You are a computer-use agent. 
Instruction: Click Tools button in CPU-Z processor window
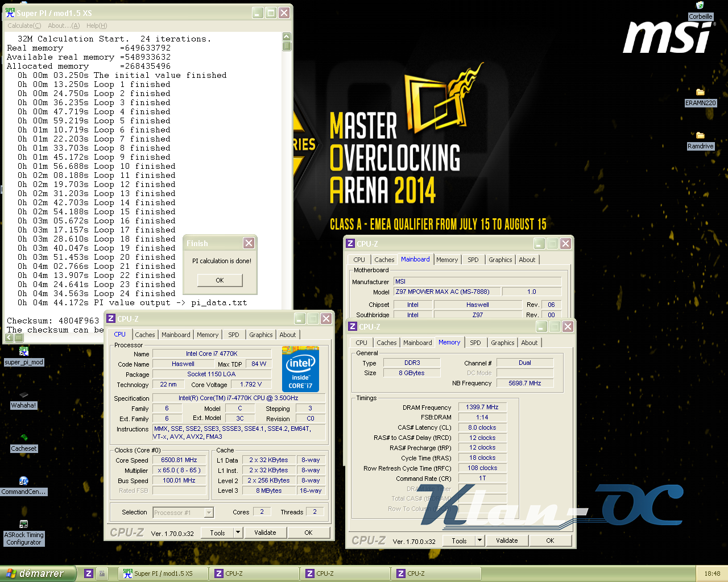pos(218,533)
